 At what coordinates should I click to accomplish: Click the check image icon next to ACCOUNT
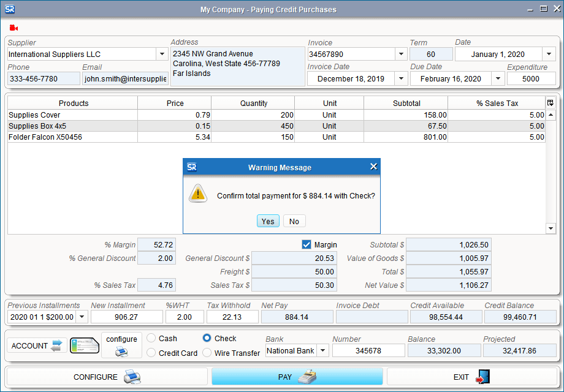coord(85,345)
